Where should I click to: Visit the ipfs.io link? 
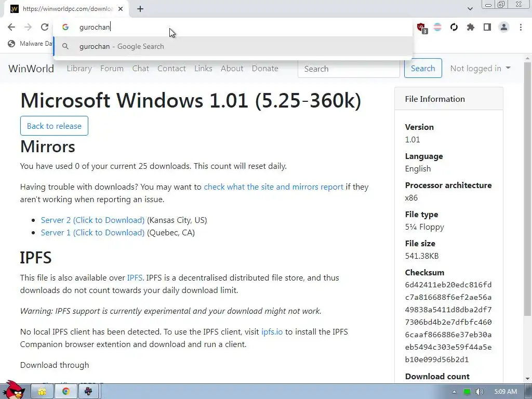point(272,332)
